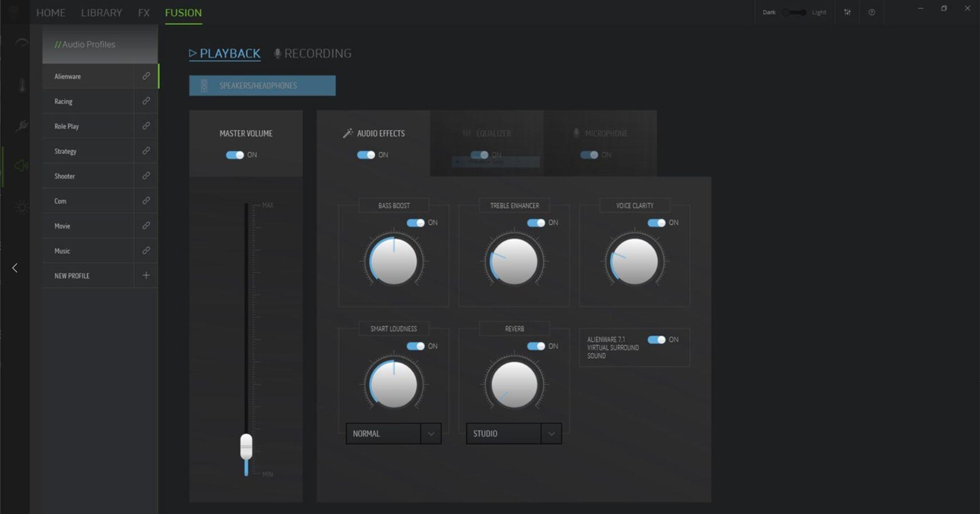The width and height of the screenshot is (980, 514).
Task: Open the settings sliders icon in top bar
Action: pyautogui.click(x=847, y=13)
